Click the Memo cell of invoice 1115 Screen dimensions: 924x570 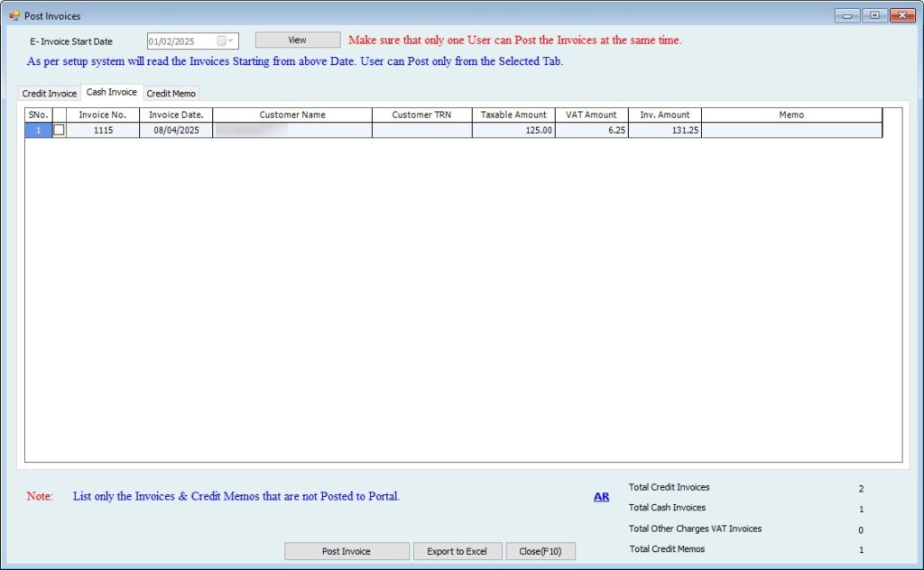tap(791, 130)
